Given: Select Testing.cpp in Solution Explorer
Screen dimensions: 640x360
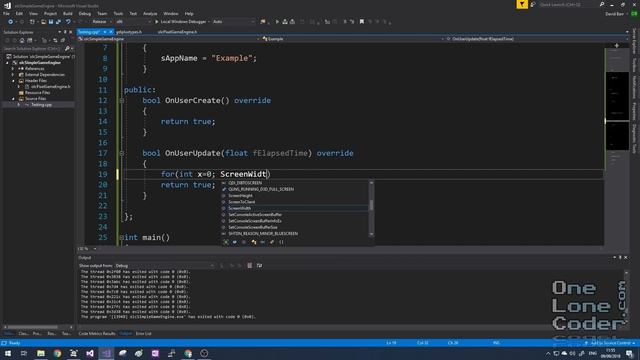Looking at the screenshot, I should click(41, 105).
